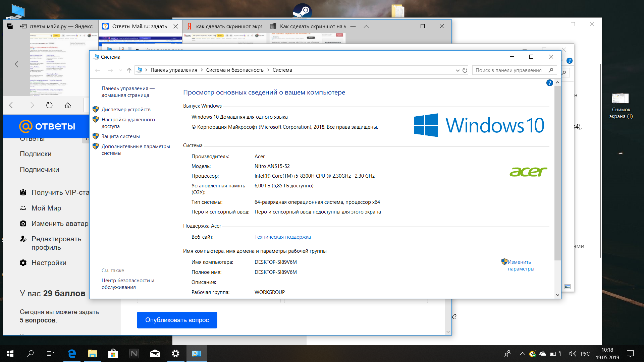This screenshot has width=644, height=362.
Task: Expand the address bar history dropdown
Action: coord(458,70)
